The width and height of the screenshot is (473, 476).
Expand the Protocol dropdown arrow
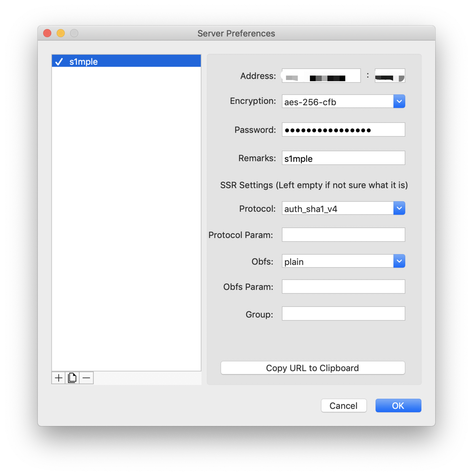click(x=399, y=208)
